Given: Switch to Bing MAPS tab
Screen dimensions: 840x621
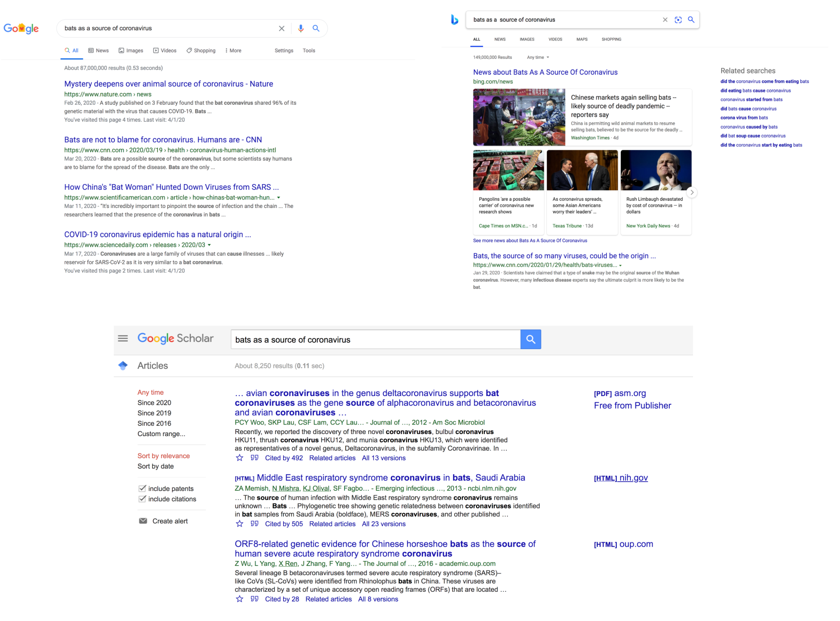Looking at the screenshot, I should (582, 39).
